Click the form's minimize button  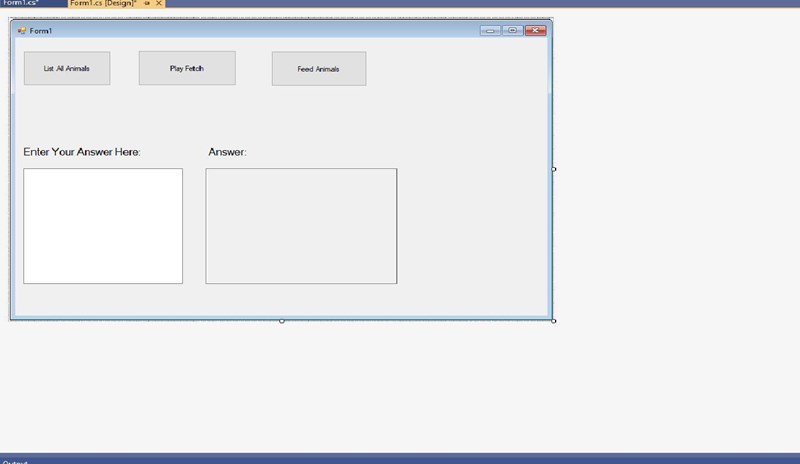490,30
